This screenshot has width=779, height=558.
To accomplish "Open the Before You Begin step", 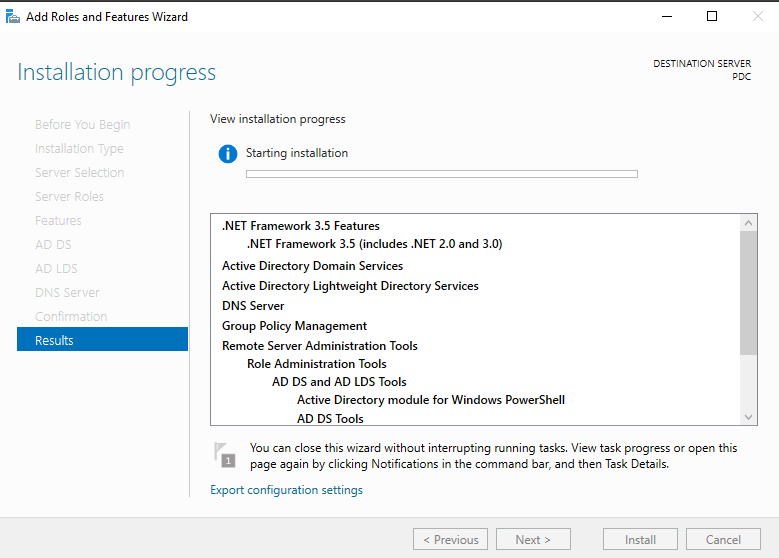I will (x=82, y=124).
